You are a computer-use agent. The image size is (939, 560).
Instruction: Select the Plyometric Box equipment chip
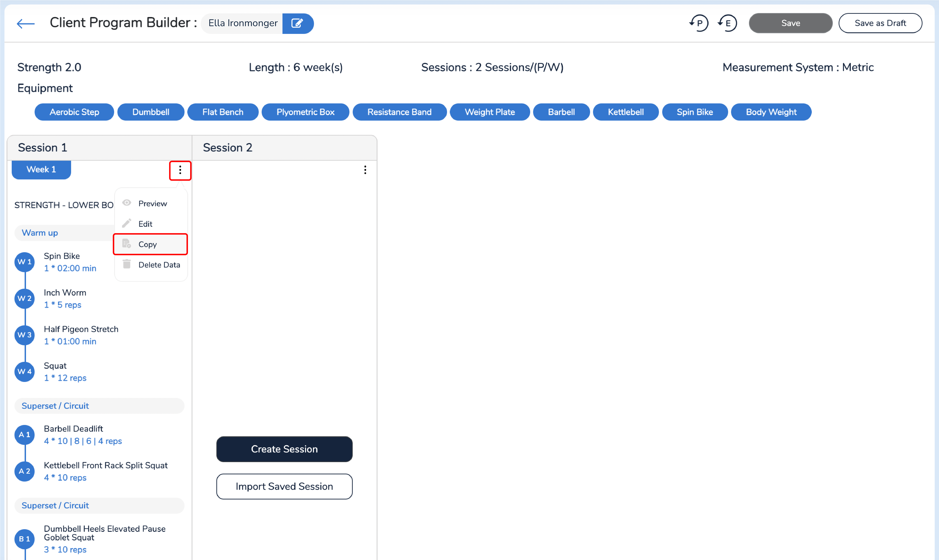click(x=305, y=112)
